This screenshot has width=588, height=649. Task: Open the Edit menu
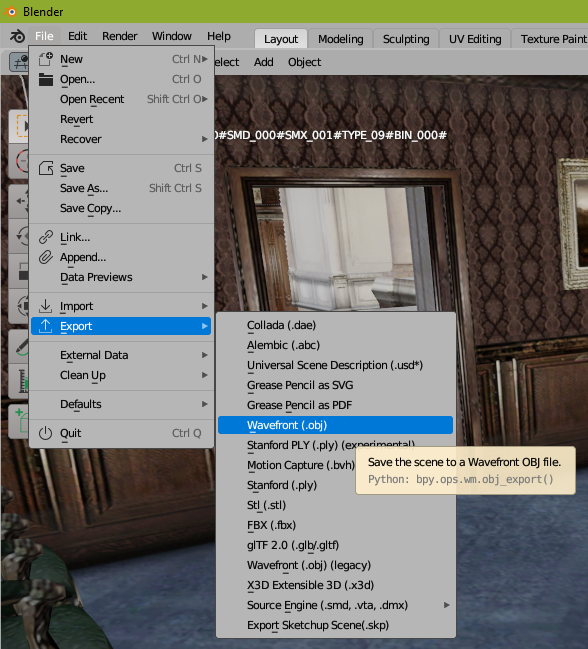point(77,36)
